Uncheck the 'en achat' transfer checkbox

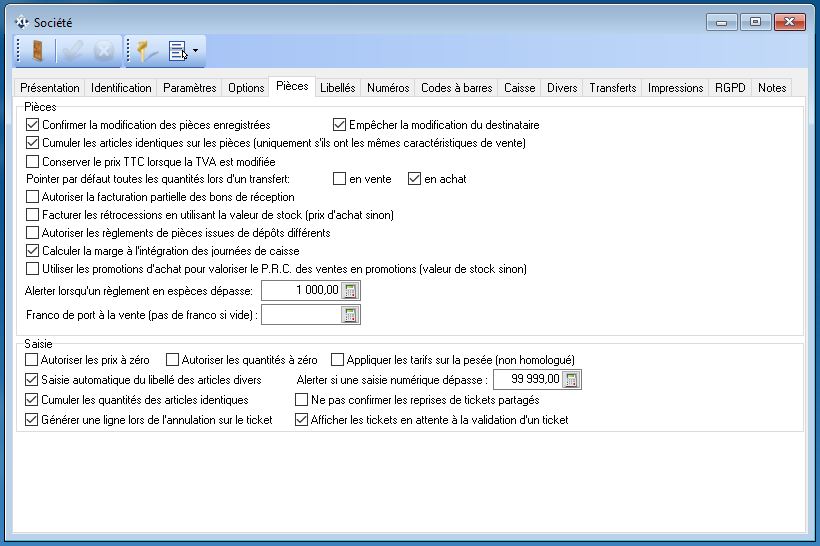(x=414, y=179)
